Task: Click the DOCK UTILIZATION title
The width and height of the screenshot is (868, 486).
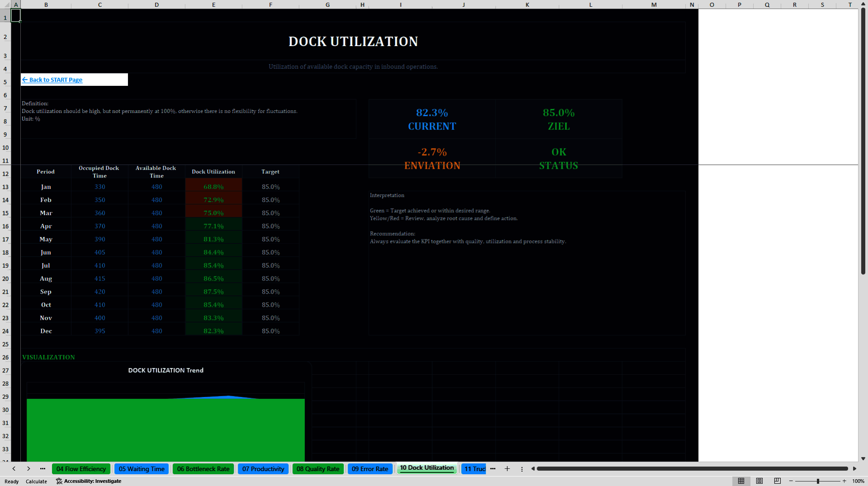Action: pos(353,41)
